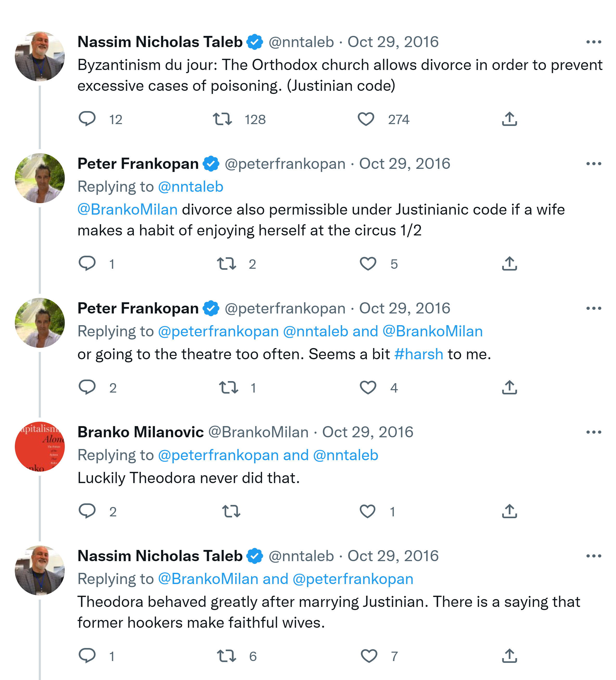616x680 pixels.
Task: Open the Oct 29, 2016 timestamp on Branko's tweet
Action: click(367, 432)
